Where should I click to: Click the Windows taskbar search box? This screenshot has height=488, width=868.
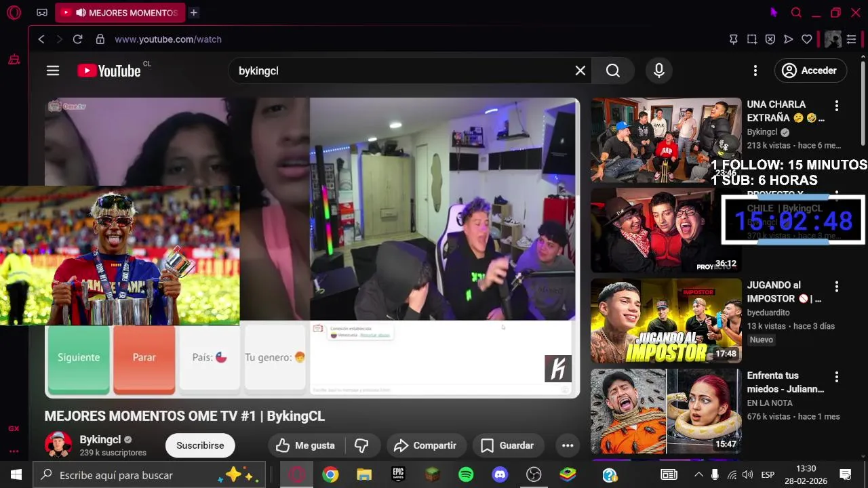[151, 475]
